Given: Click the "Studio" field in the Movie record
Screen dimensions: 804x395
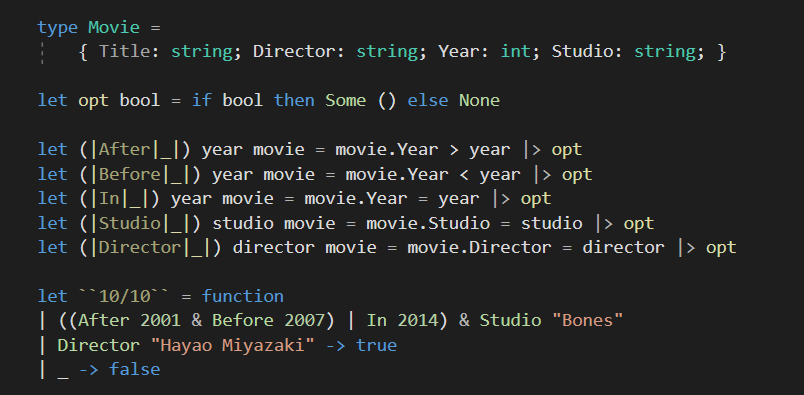Looking at the screenshot, I should point(582,51).
